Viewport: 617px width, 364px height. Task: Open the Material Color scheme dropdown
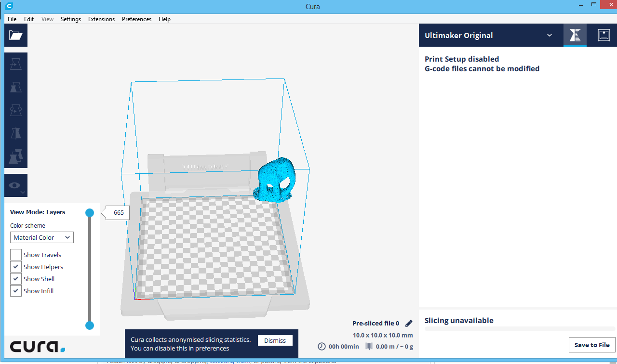point(41,237)
